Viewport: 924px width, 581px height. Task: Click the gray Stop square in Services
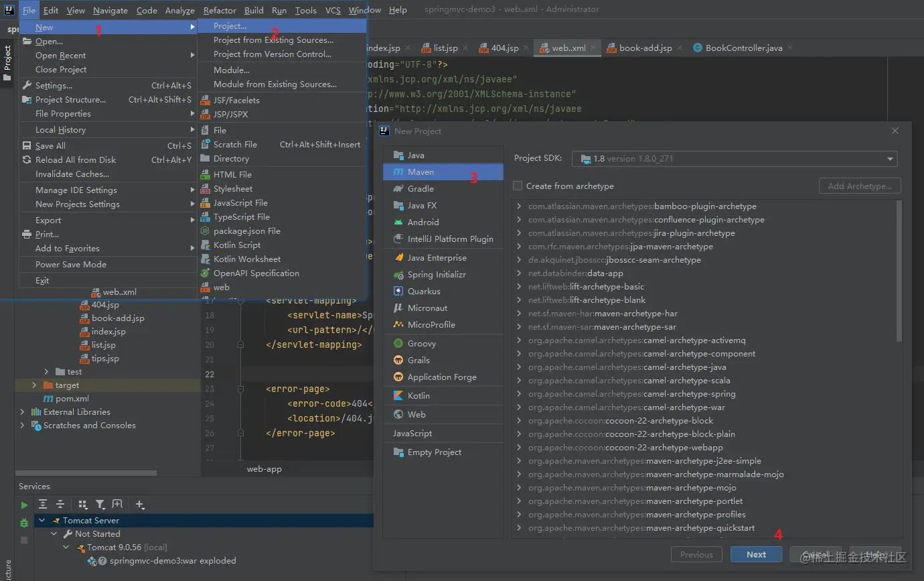(x=25, y=539)
